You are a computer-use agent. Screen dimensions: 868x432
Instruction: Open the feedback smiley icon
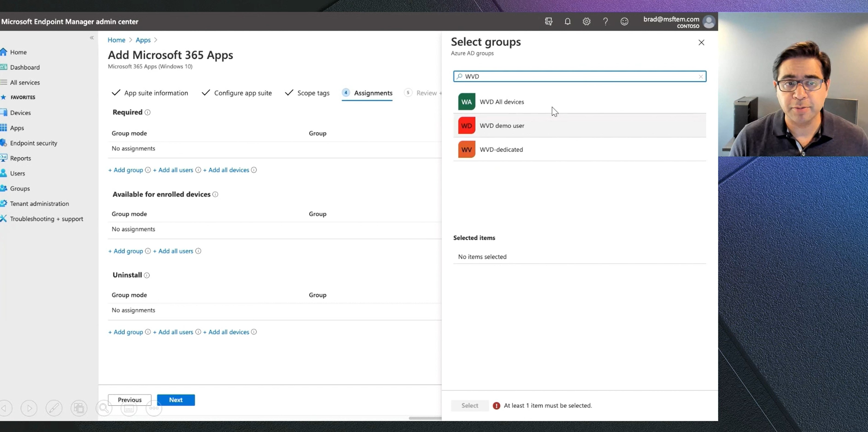624,21
